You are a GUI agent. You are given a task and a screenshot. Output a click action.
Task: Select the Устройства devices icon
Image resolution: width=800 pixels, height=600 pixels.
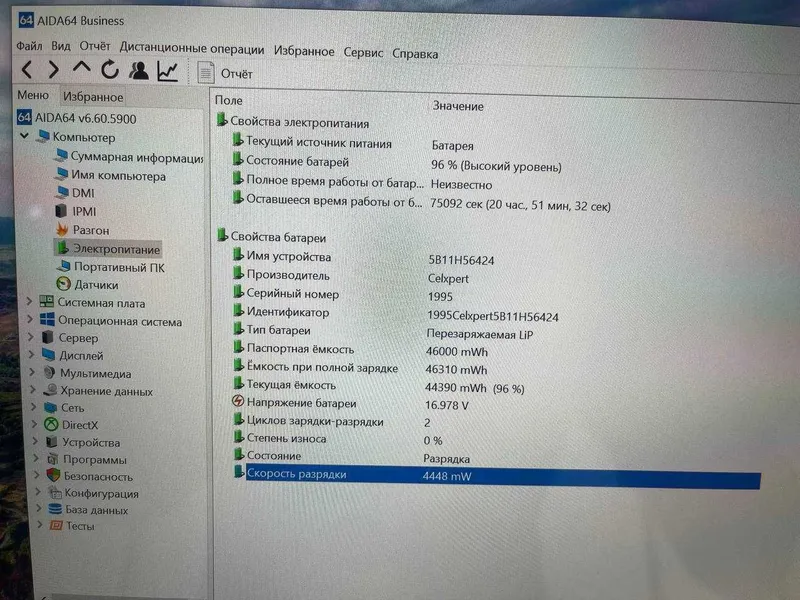pos(52,441)
